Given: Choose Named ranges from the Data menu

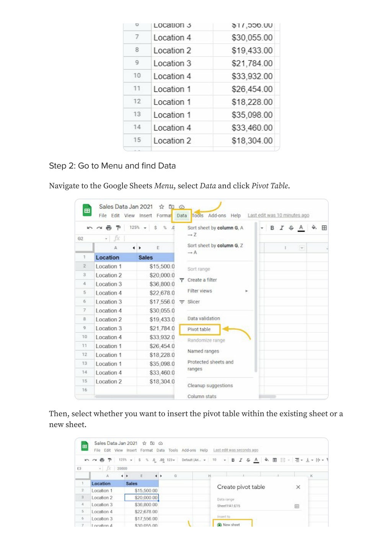Looking at the screenshot, I should coord(203,351).
